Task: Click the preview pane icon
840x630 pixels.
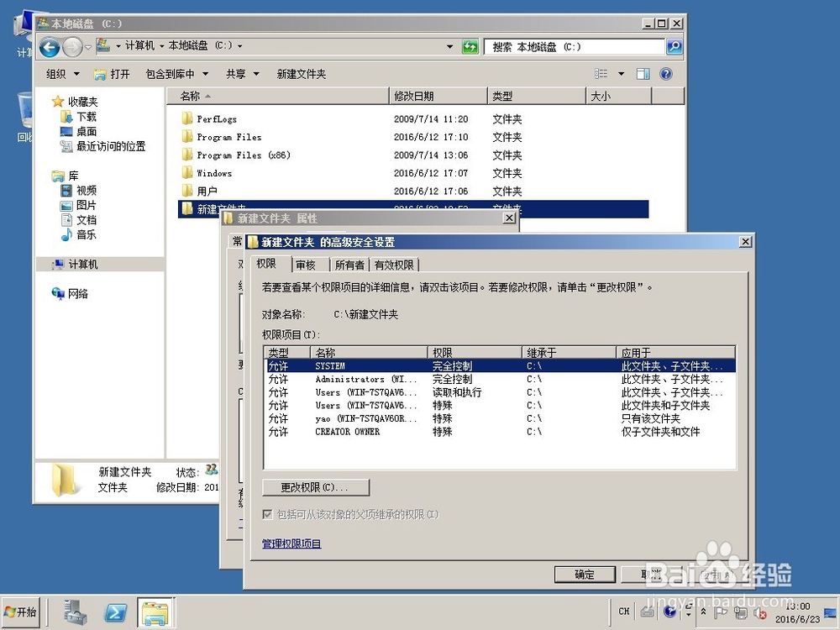Action: [643, 73]
